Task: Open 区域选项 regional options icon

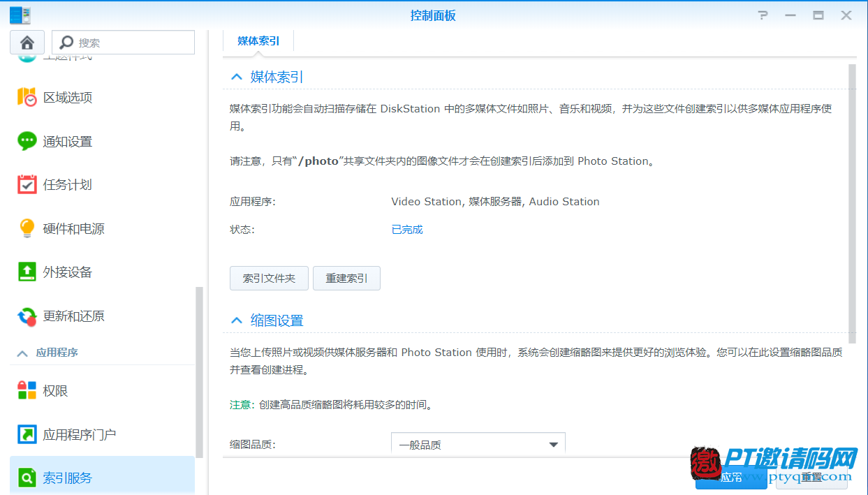Action: [x=27, y=98]
